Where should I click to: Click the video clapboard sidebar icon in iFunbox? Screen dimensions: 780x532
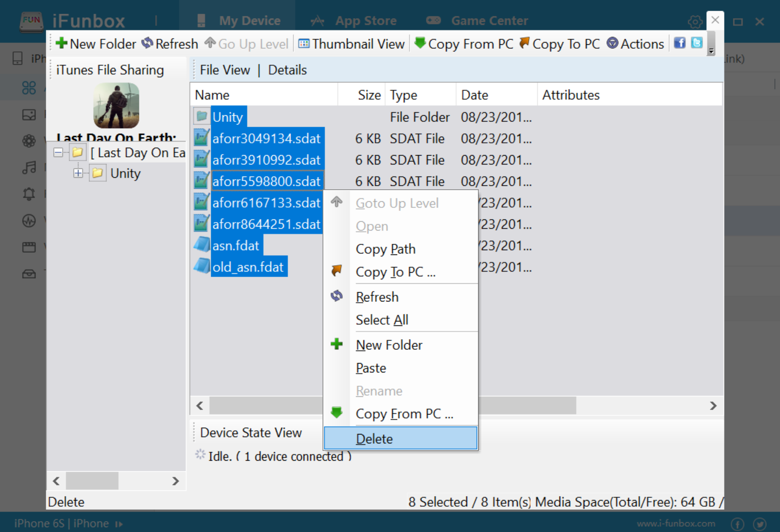(29, 247)
